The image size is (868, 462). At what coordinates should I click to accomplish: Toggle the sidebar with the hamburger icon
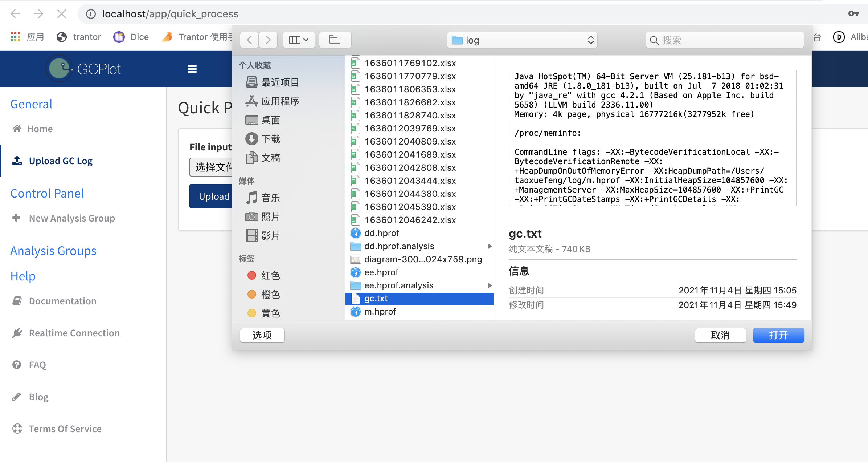(192, 69)
